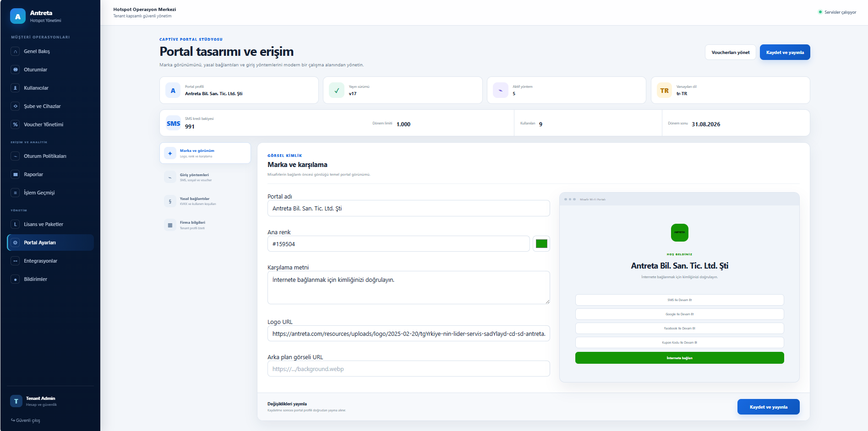Viewport: 868px width, 431px height.
Task: Click bottom Kaydet ve yayınla button
Action: coord(768,407)
